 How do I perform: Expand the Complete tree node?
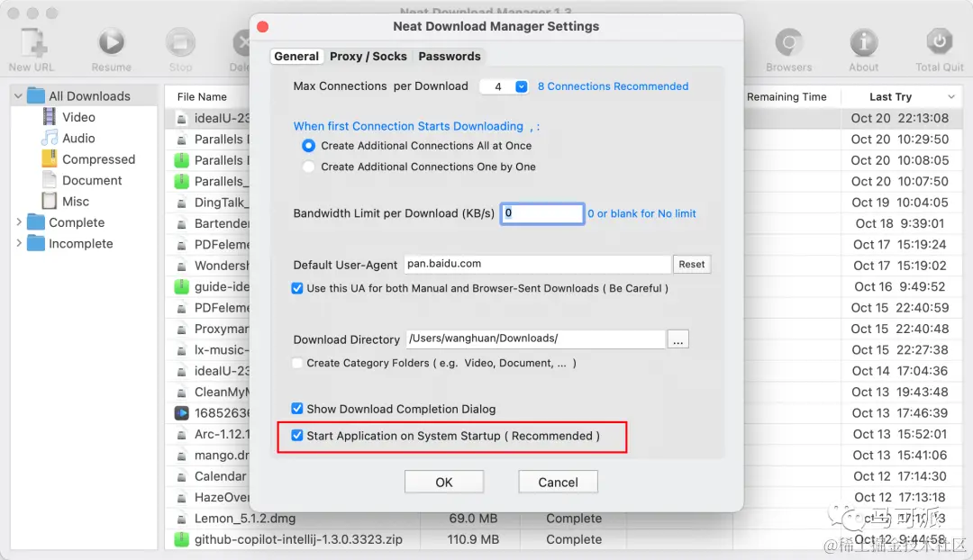pyautogui.click(x=19, y=222)
